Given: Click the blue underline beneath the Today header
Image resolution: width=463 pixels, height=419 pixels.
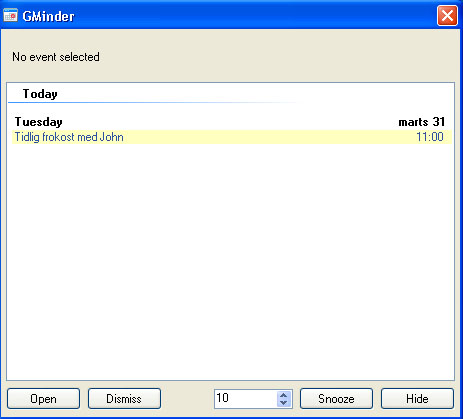Looking at the screenshot, I should pyautogui.click(x=152, y=102).
